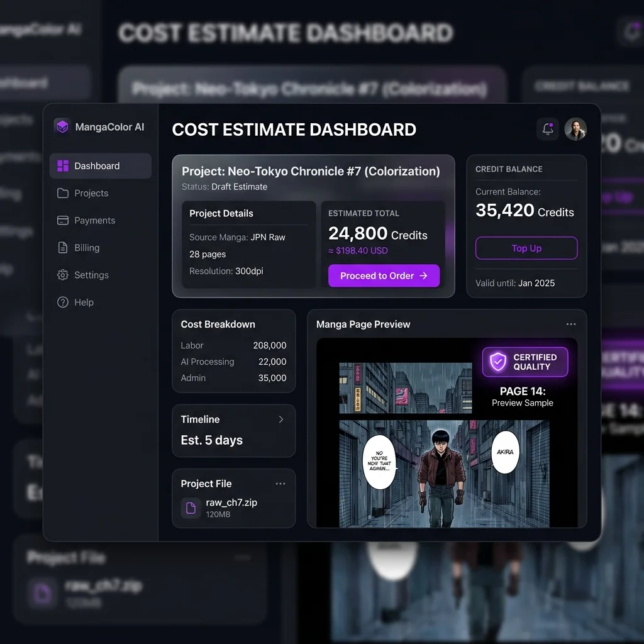Screen dimensions: 644x644
Task: Click the Payments card icon
Action: click(63, 221)
